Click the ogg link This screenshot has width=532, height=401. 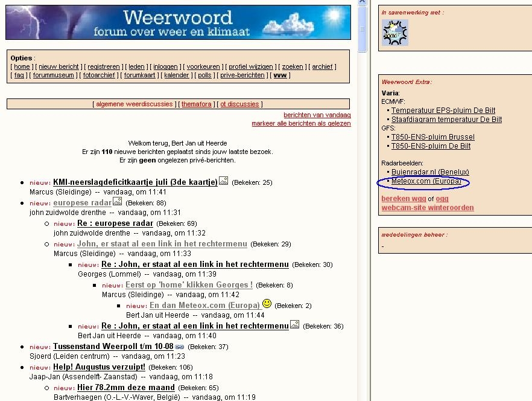pos(442,199)
